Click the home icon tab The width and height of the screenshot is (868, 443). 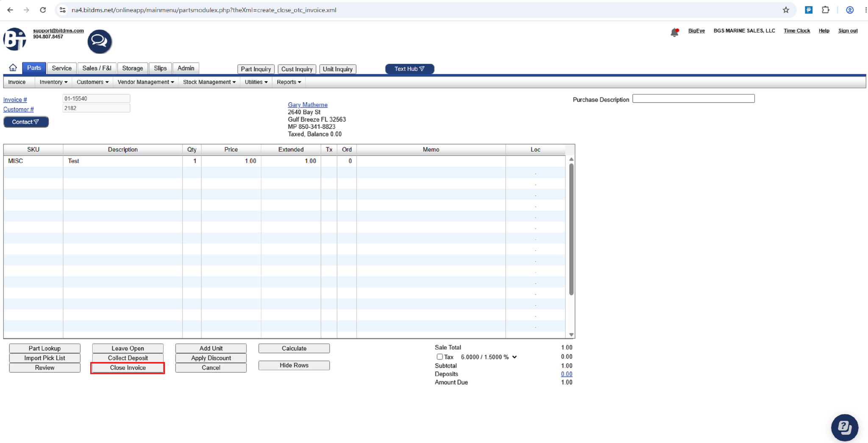(13, 68)
